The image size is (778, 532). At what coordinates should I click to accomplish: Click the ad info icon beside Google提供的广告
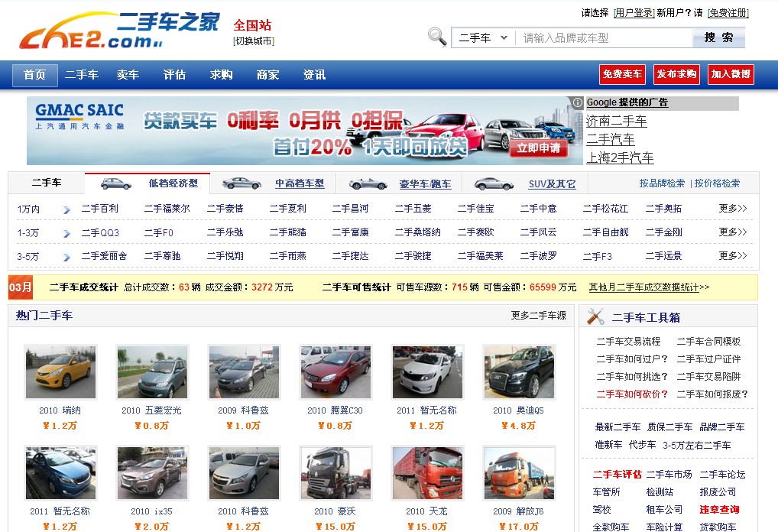click(x=577, y=102)
